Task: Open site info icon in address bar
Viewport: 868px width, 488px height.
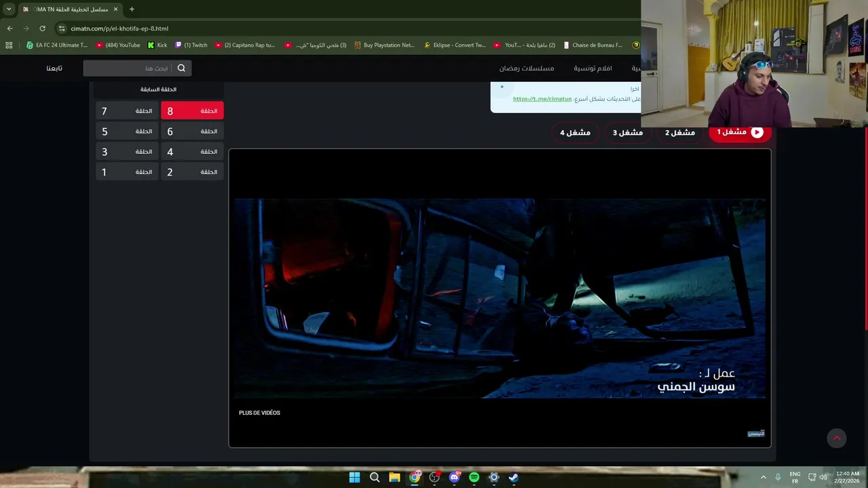Action: click(x=62, y=28)
